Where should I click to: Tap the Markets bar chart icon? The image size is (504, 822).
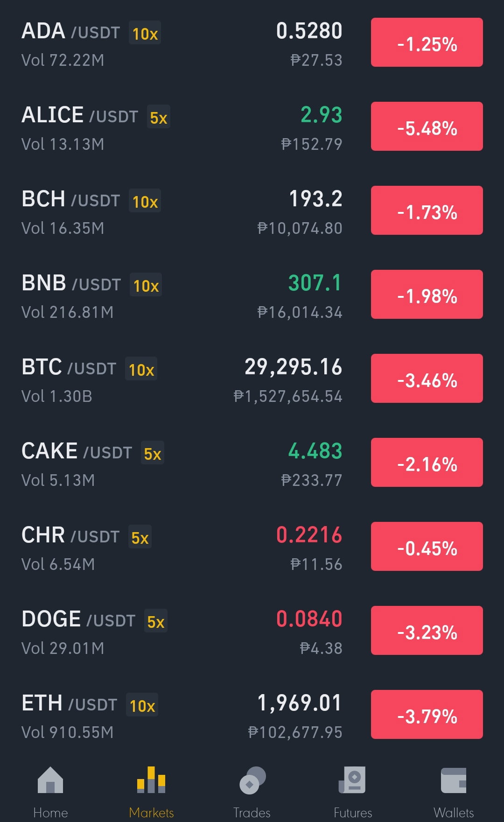151,780
